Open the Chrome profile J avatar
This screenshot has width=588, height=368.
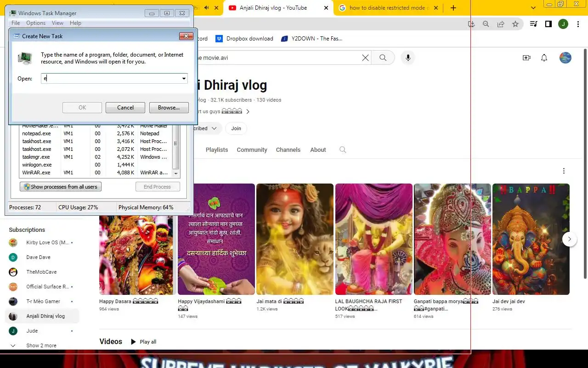[x=563, y=24]
